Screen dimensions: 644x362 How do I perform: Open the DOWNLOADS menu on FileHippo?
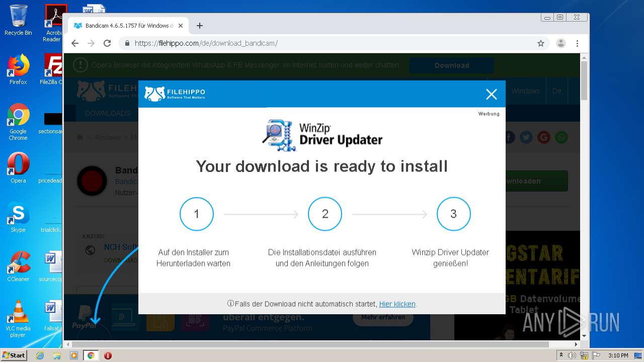(108, 113)
